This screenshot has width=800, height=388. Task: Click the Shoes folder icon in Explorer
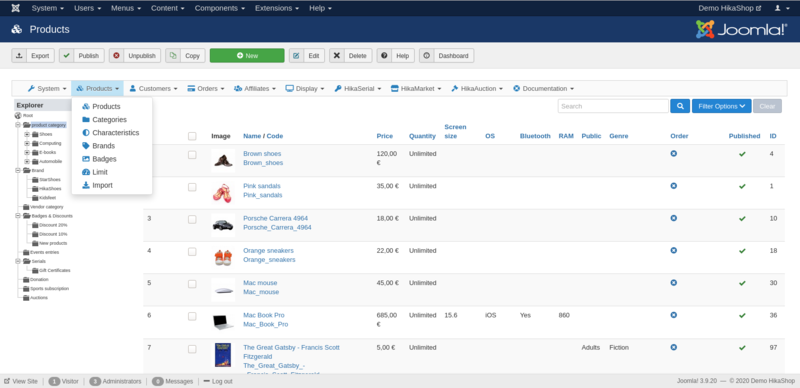[35, 134]
